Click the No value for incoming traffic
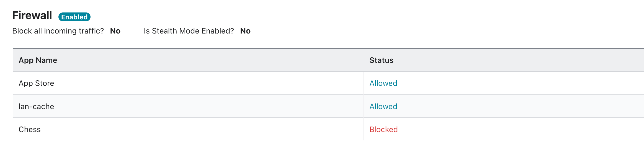The image size is (644, 144). point(115,31)
